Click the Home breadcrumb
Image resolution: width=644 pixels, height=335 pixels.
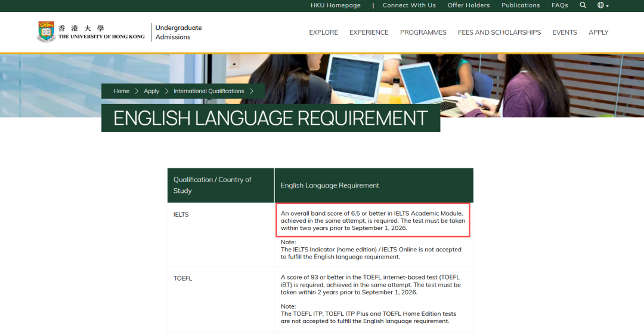122,91
